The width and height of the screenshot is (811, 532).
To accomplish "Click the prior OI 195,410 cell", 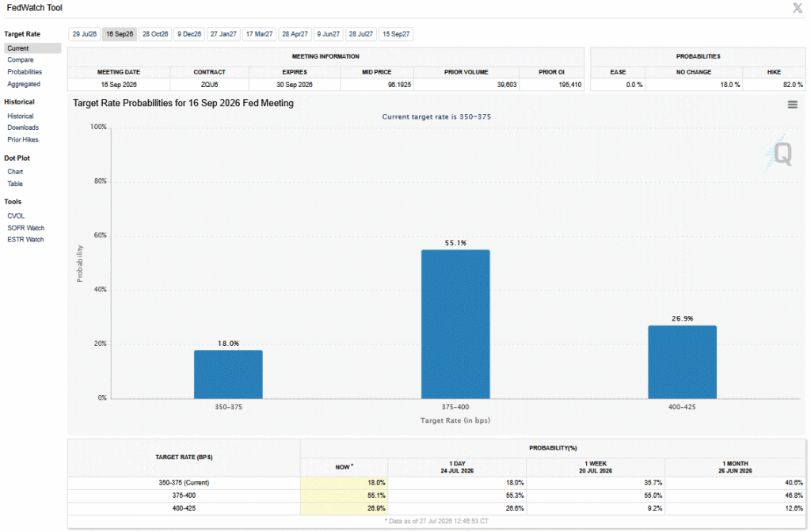I will click(x=551, y=84).
